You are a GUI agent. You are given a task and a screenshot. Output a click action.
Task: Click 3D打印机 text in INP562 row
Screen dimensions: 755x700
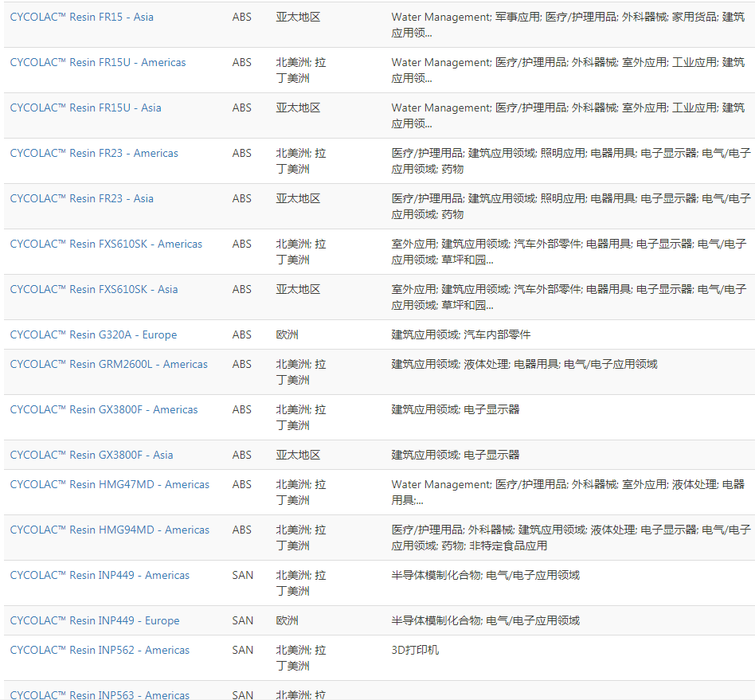pyautogui.click(x=415, y=650)
